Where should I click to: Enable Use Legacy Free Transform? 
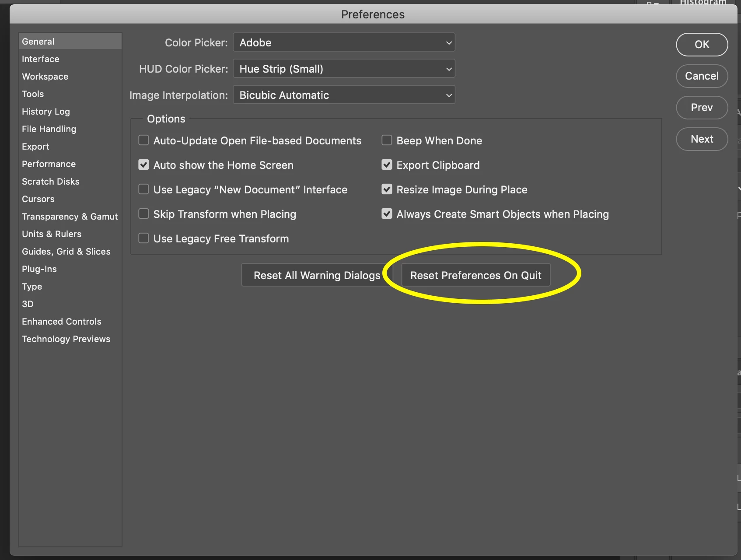[x=143, y=238]
